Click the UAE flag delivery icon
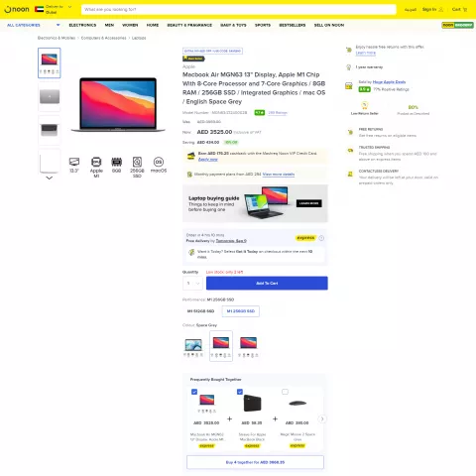476x476 pixels. point(39,9)
